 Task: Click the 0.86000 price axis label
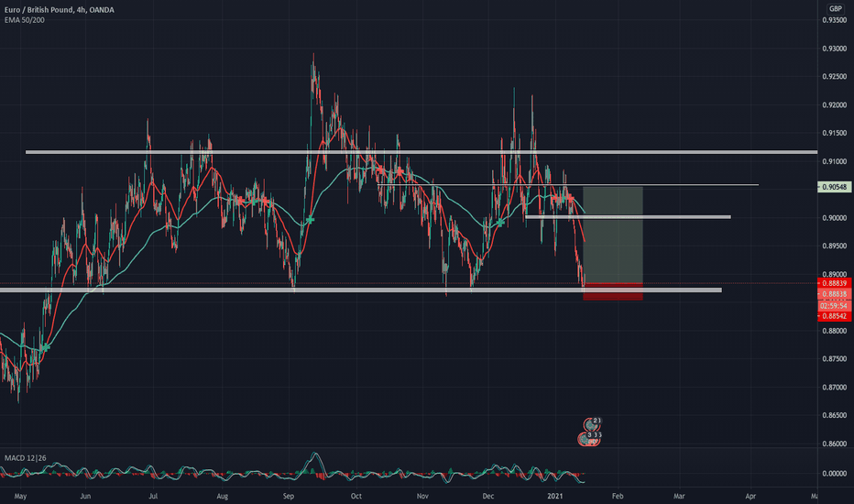point(835,444)
